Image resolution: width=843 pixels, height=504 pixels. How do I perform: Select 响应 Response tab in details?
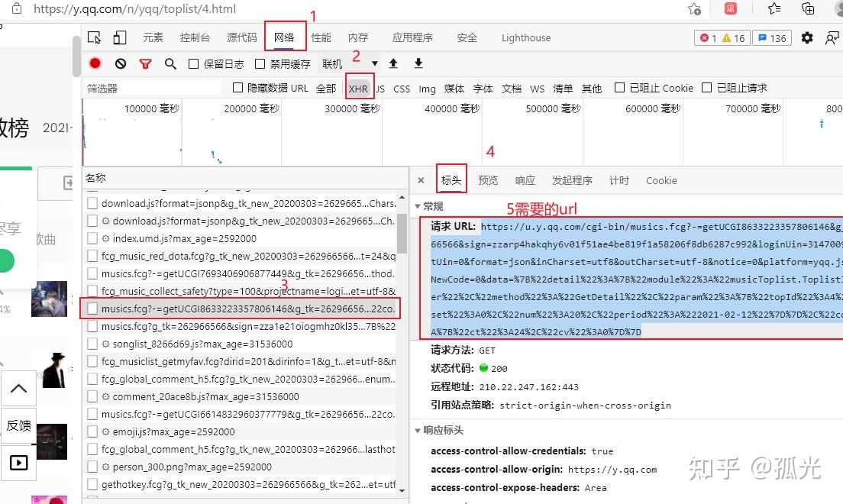(x=525, y=180)
